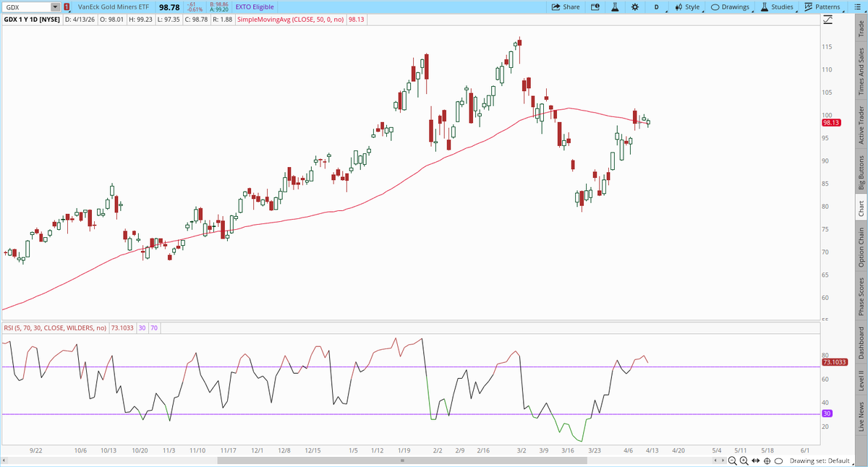Click the ellipse drawing tool icon
Screen dimensions: 868x467
pos(778,460)
